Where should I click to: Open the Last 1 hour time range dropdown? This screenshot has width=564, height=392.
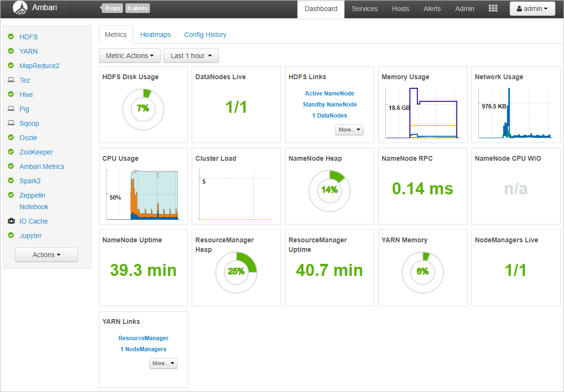click(x=191, y=56)
